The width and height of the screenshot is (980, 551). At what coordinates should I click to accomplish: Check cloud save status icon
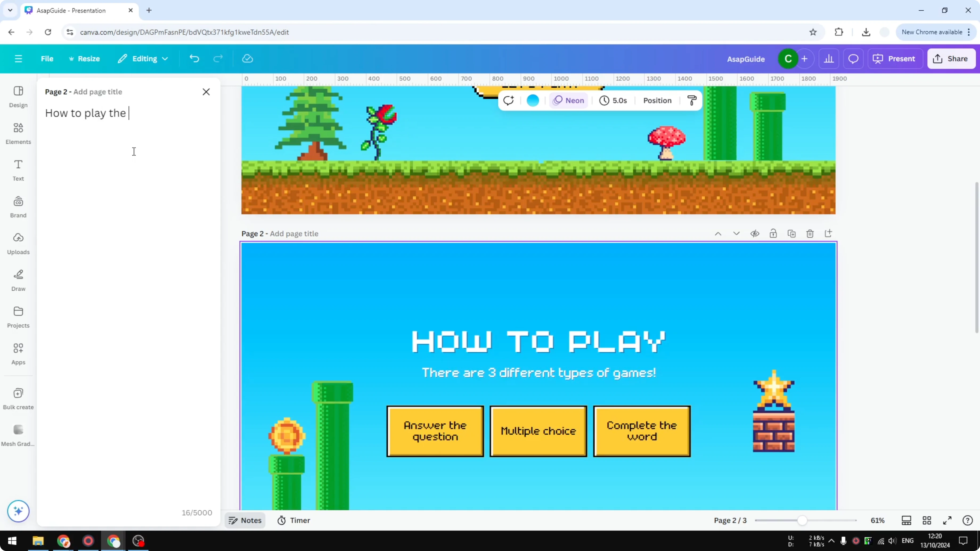point(248,59)
